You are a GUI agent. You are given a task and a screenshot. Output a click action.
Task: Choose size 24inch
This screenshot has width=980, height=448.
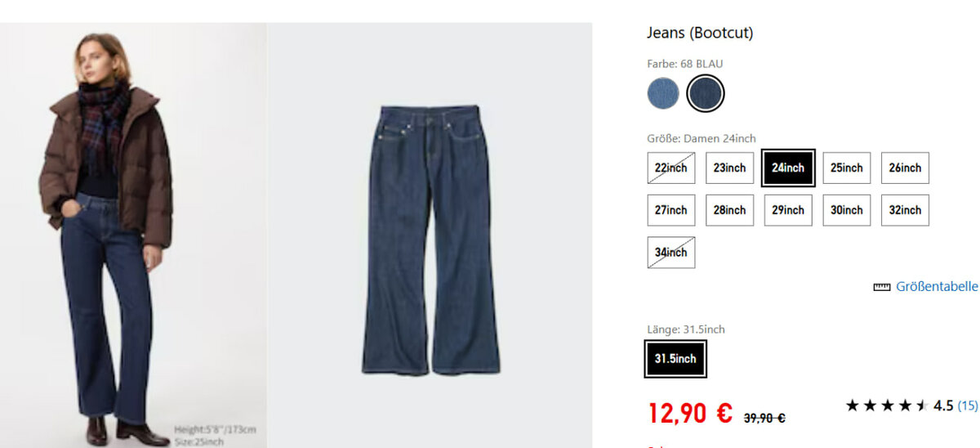(788, 168)
